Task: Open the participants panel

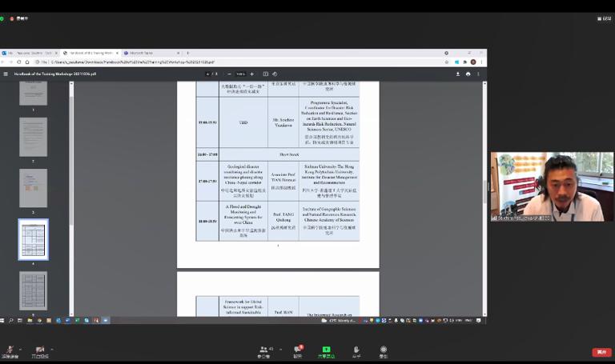Action: coord(263,350)
